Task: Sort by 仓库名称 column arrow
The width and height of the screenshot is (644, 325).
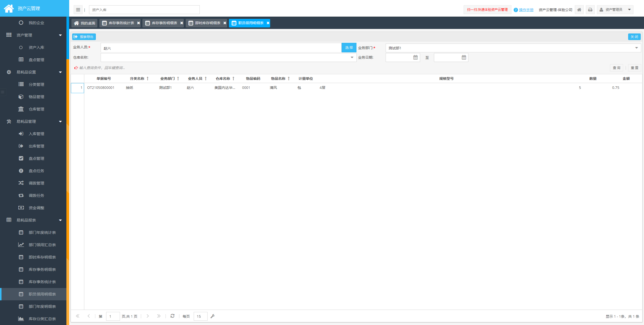Action: point(233,79)
